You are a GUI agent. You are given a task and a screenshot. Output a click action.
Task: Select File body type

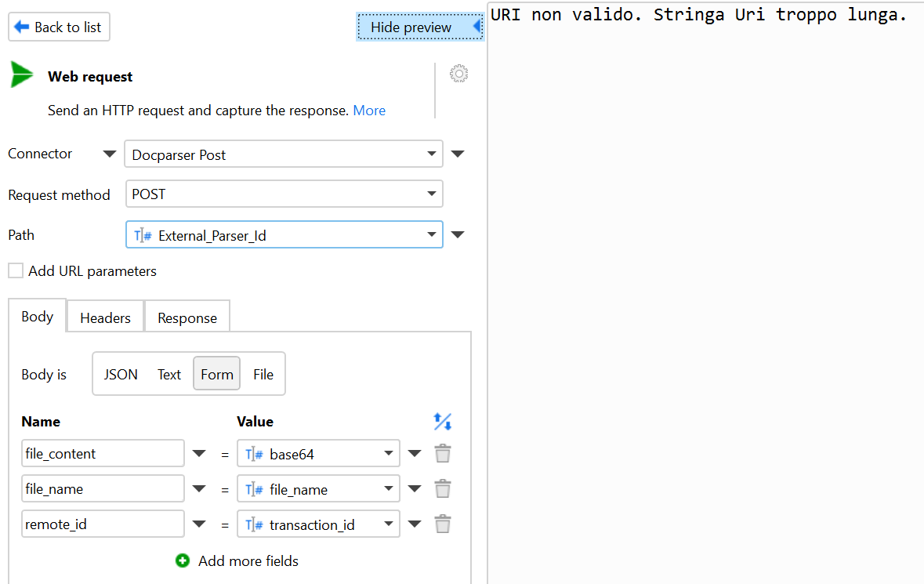coord(263,374)
